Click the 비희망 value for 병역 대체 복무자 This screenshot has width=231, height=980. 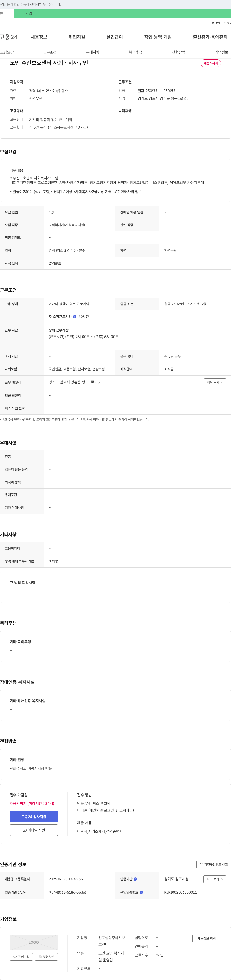[x=53, y=561]
